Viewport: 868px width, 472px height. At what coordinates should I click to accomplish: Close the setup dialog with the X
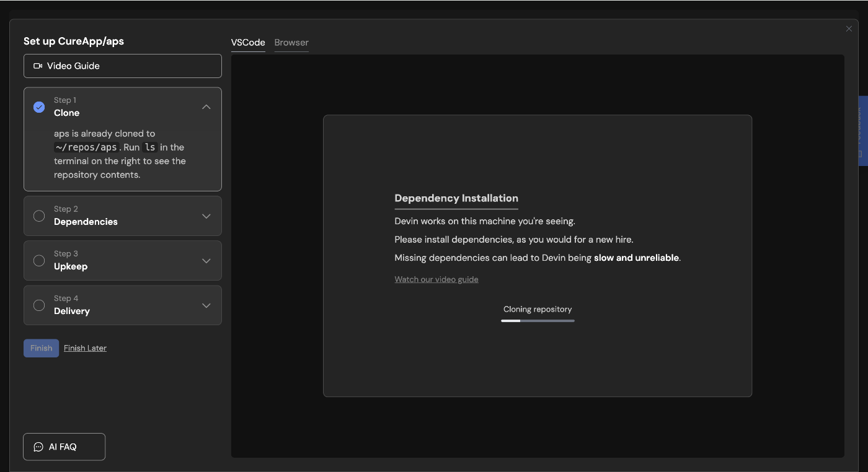tap(849, 28)
